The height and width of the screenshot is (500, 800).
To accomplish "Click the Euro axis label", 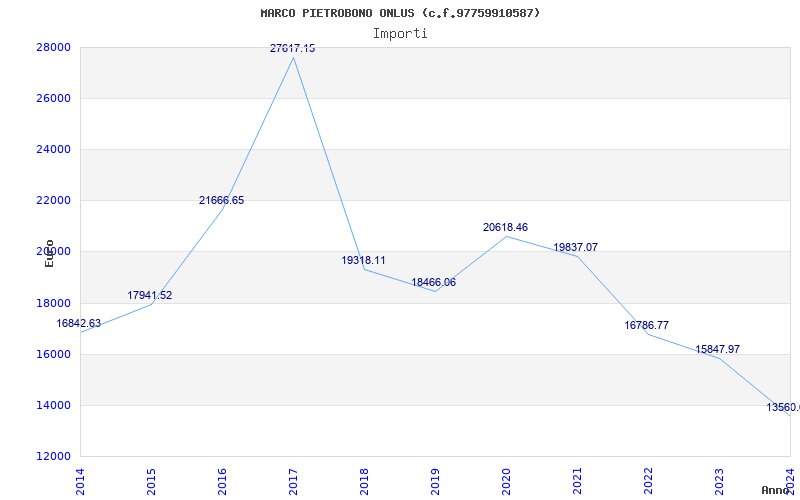I will click(49, 253).
